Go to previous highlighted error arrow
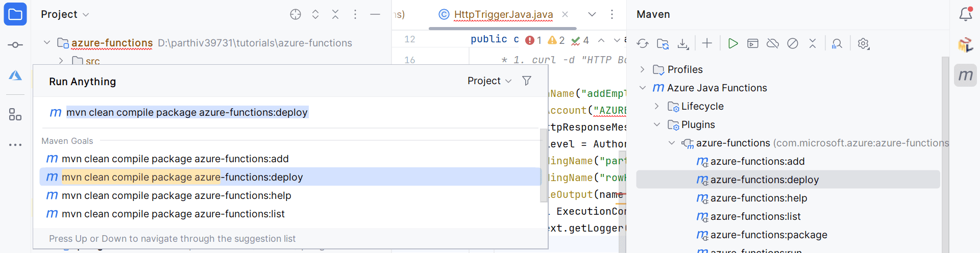 pyautogui.click(x=601, y=40)
